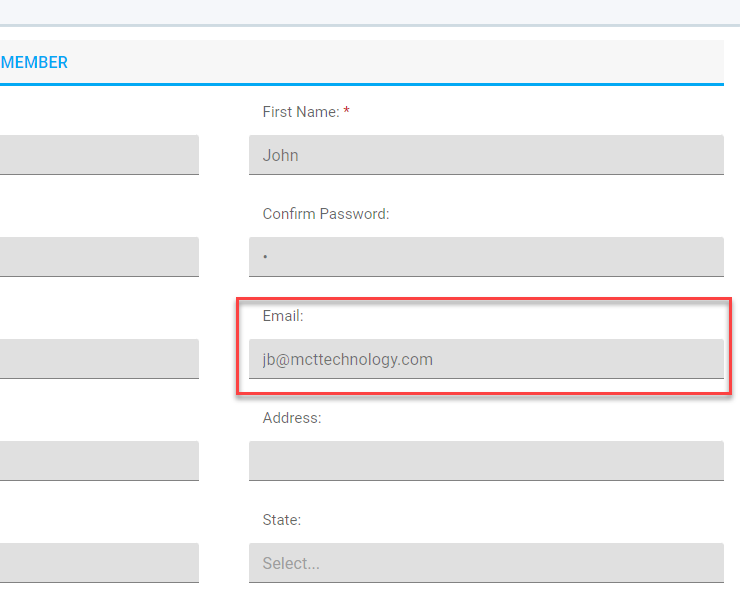Click the left-column field beside First Name

(x=99, y=155)
